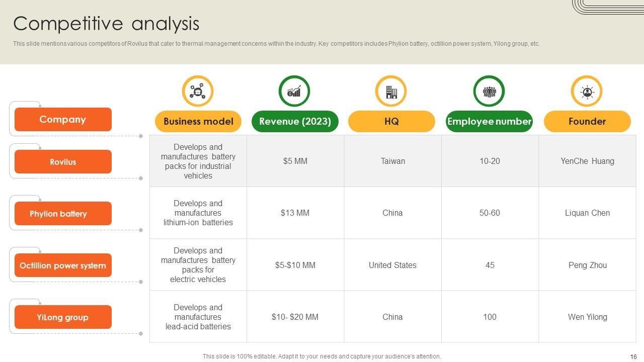Viewport: 644px width, 362px height.
Task: Click the Employee number people icon
Action: point(489,92)
